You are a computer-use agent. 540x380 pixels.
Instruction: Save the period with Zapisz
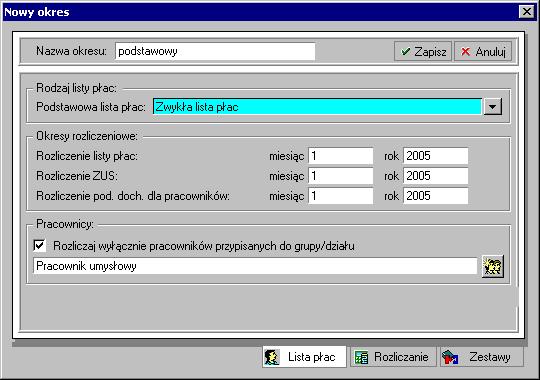423,52
